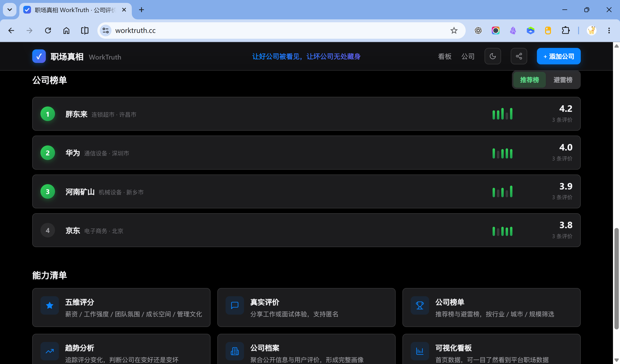Bookmark this page with the star icon

454,30
